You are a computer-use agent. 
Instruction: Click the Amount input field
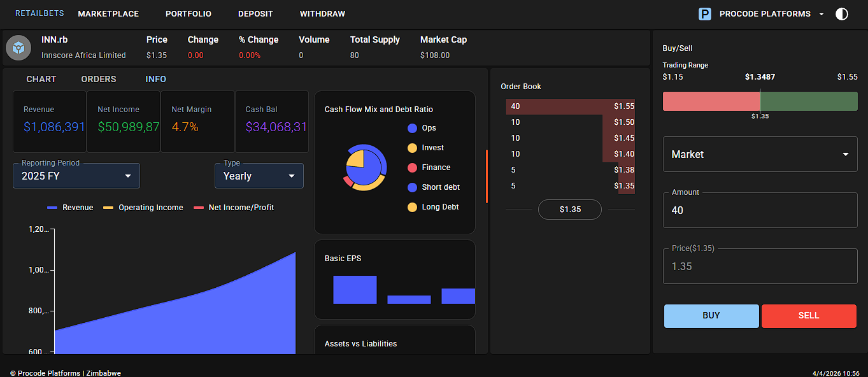(760, 210)
